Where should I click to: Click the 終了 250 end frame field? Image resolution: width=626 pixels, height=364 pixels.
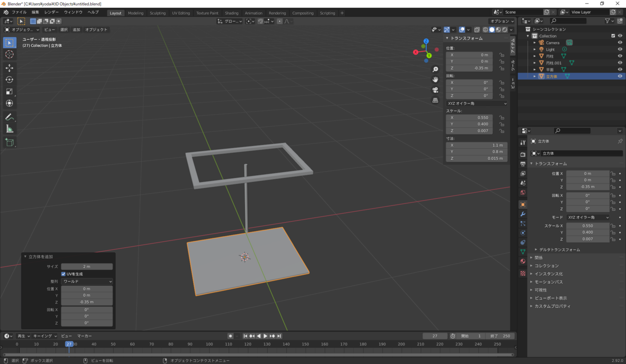[499, 336]
